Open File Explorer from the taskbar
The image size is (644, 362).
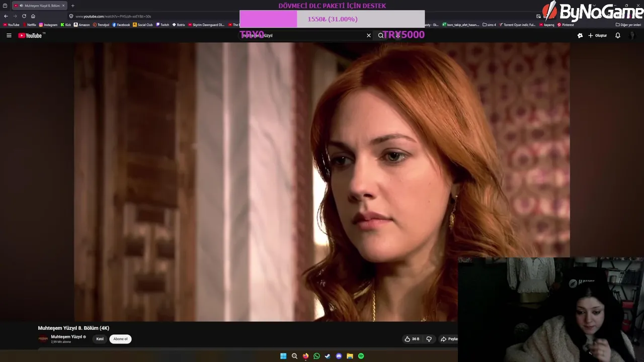coord(350,356)
